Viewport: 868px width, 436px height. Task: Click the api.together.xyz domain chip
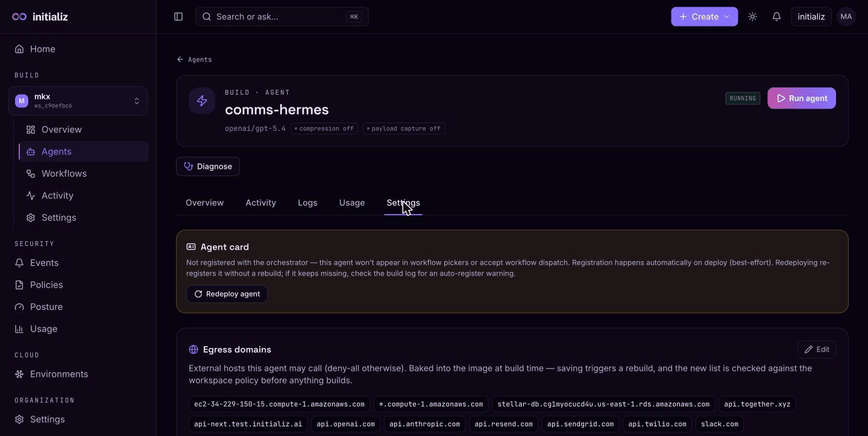[x=757, y=404]
